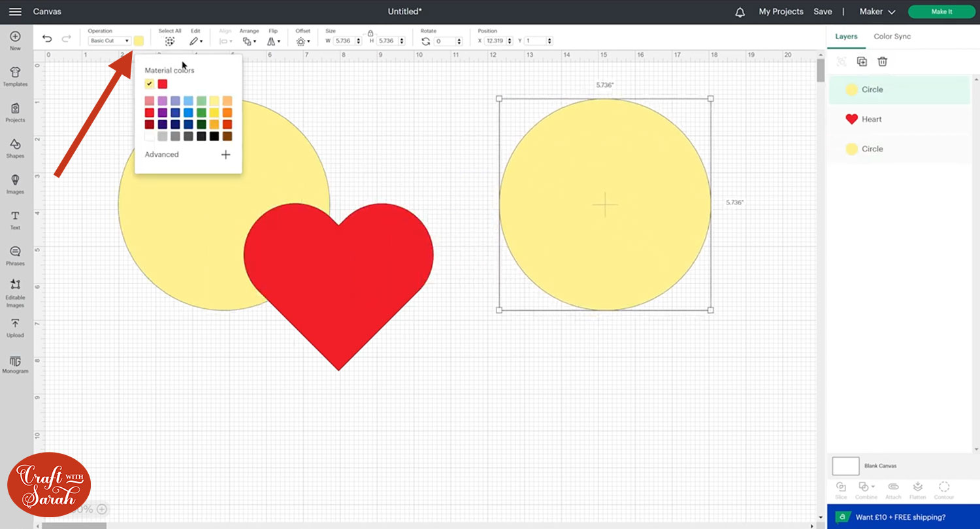Open My Projects link
980x529 pixels.
click(781, 12)
